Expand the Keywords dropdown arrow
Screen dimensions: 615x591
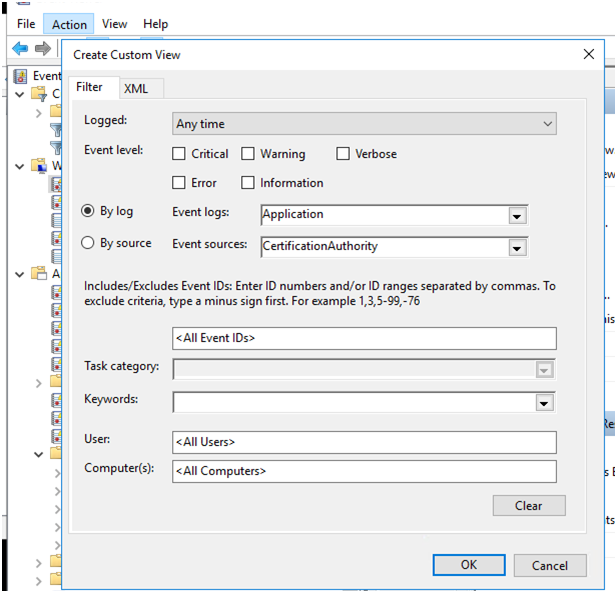(544, 403)
